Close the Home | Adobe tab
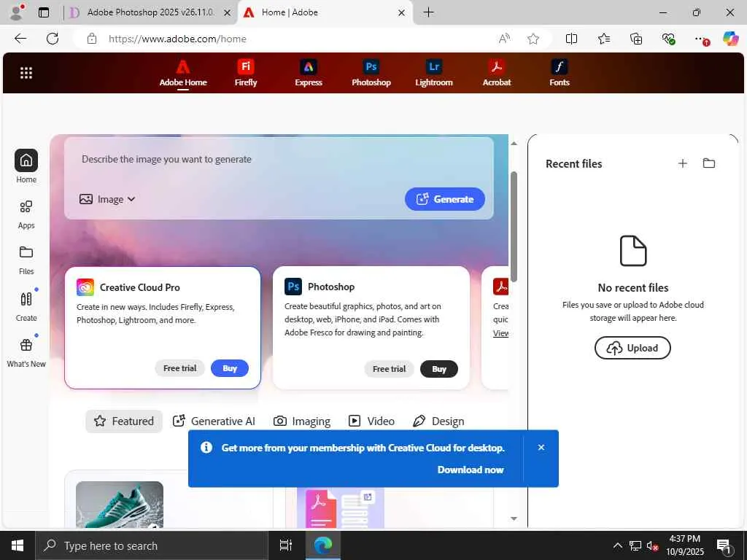The image size is (747, 560). [x=402, y=12]
